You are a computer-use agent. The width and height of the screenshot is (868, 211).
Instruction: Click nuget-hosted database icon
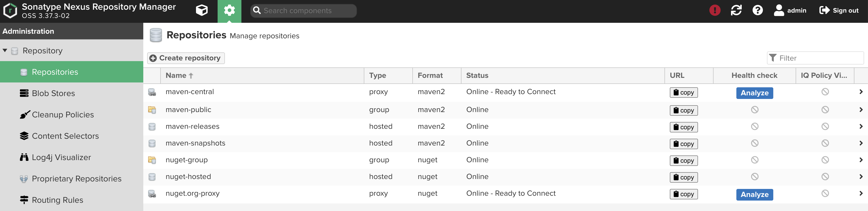point(152,177)
